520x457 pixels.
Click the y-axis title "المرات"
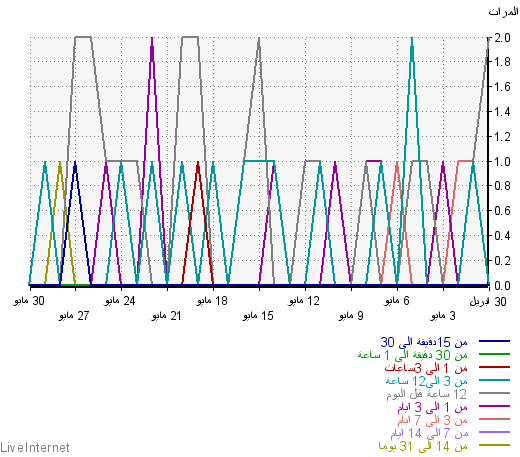[503, 12]
